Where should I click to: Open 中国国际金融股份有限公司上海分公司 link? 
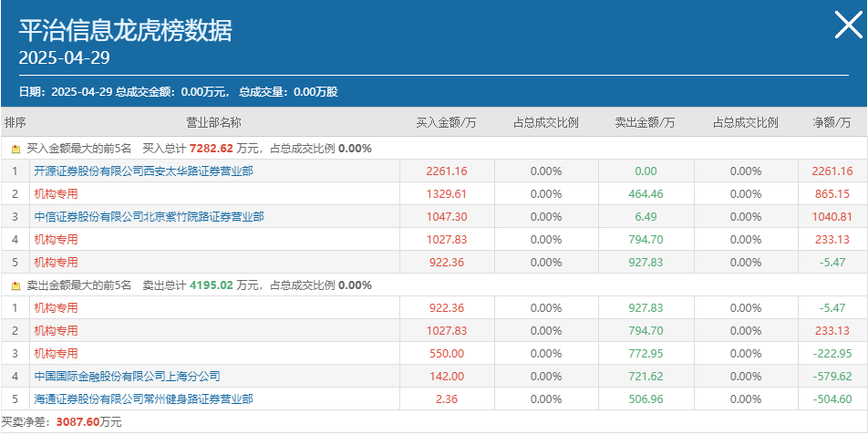[127, 377]
